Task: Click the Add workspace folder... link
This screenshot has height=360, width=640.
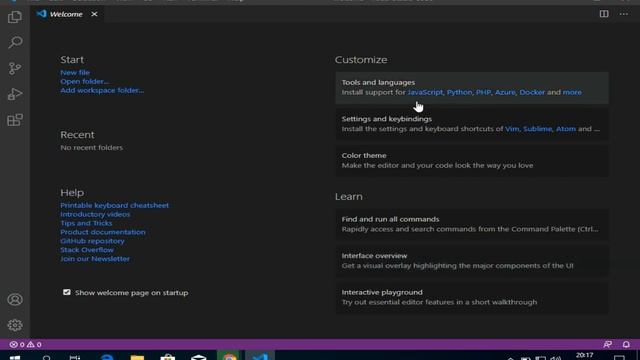Action: 102,90
